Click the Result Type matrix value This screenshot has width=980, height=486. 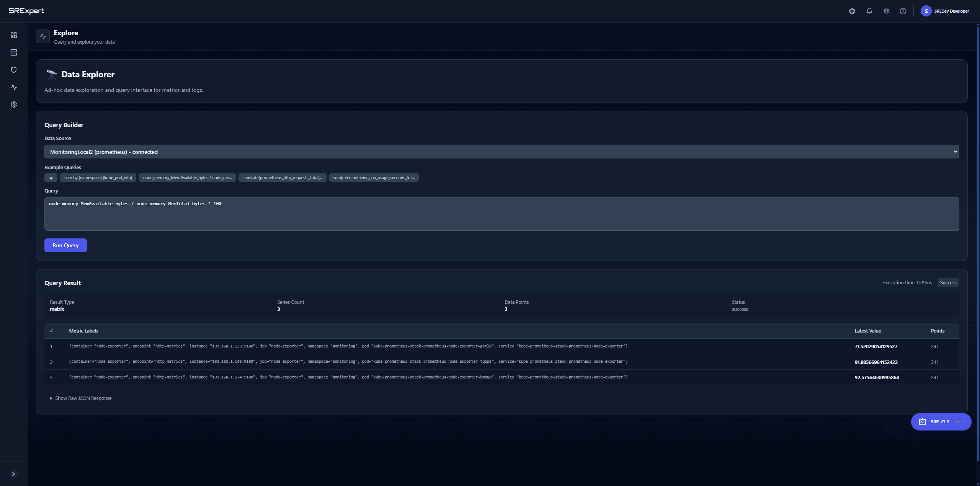[x=57, y=309]
